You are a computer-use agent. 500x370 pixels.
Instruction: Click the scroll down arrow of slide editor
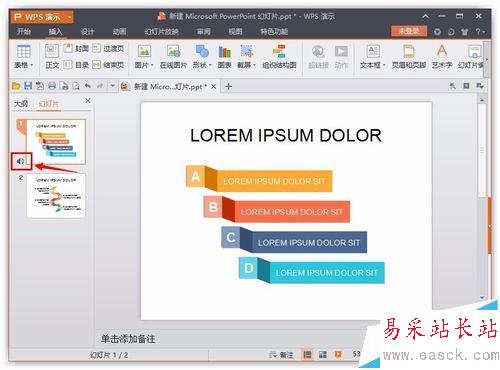pos(482,297)
